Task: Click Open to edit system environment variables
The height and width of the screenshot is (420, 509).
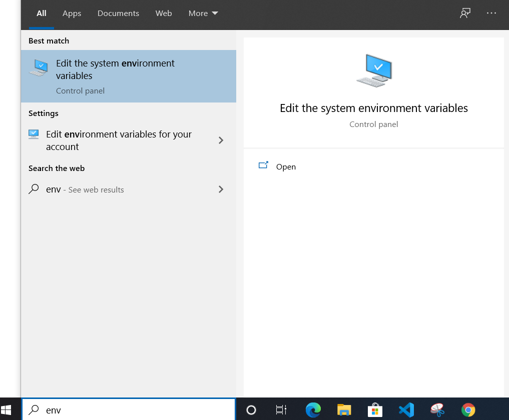Action: coord(286,166)
